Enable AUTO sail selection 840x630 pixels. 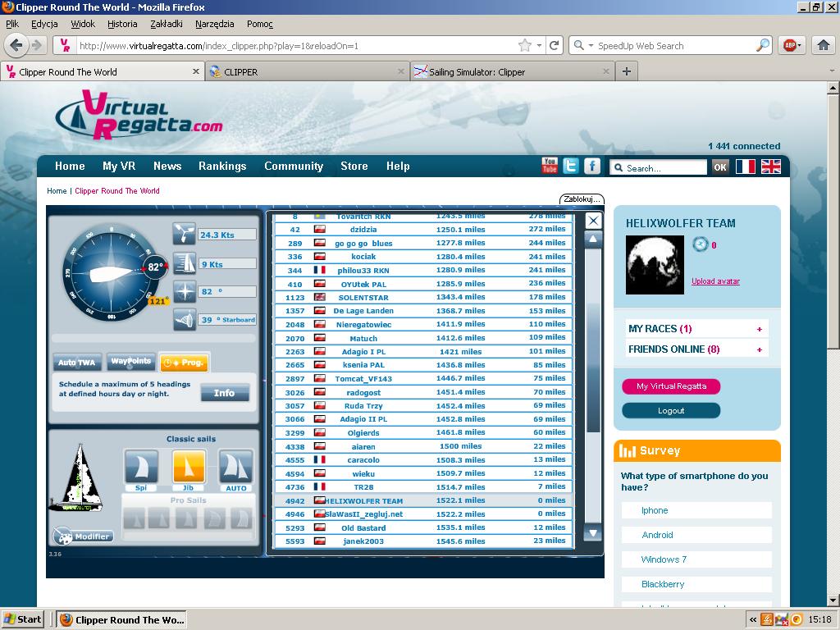pyautogui.click(x=235, y=467)
